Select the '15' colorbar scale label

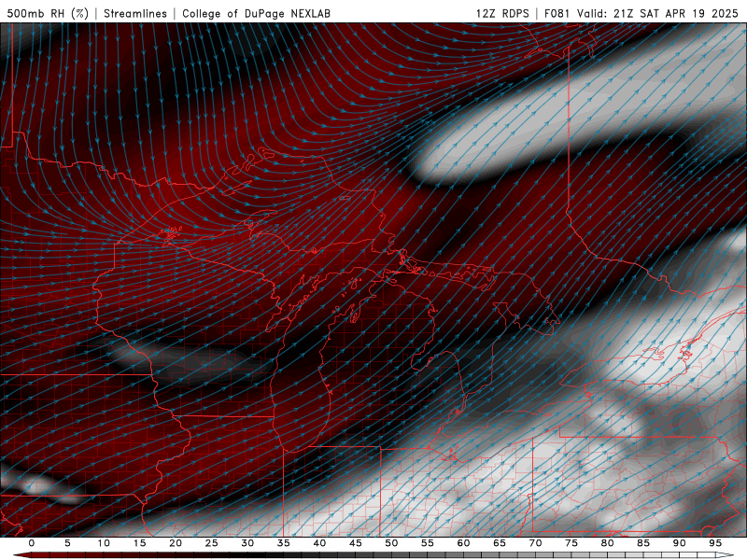pyautogui.click(x=139, y=543)
